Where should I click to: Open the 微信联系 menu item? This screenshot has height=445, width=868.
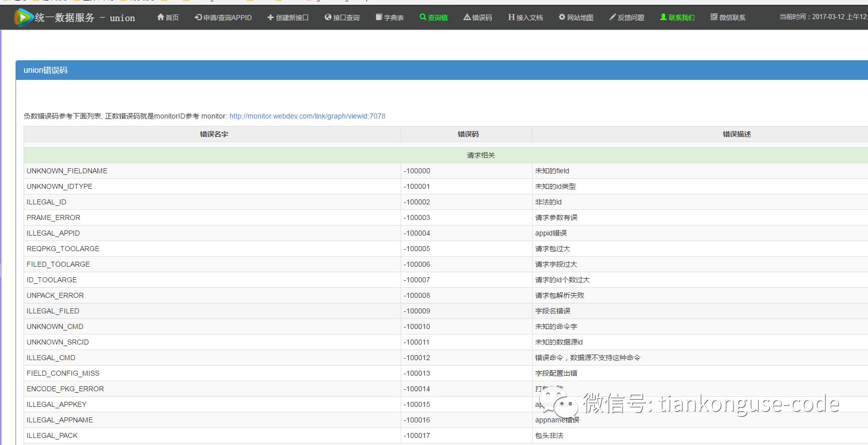coord(728,18)
